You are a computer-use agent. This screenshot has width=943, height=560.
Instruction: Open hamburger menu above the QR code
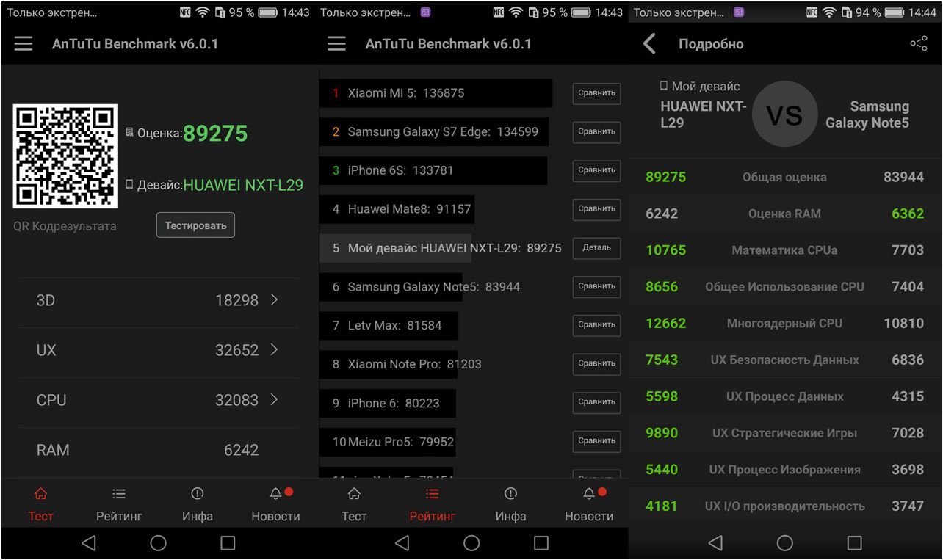pos(24,44)
